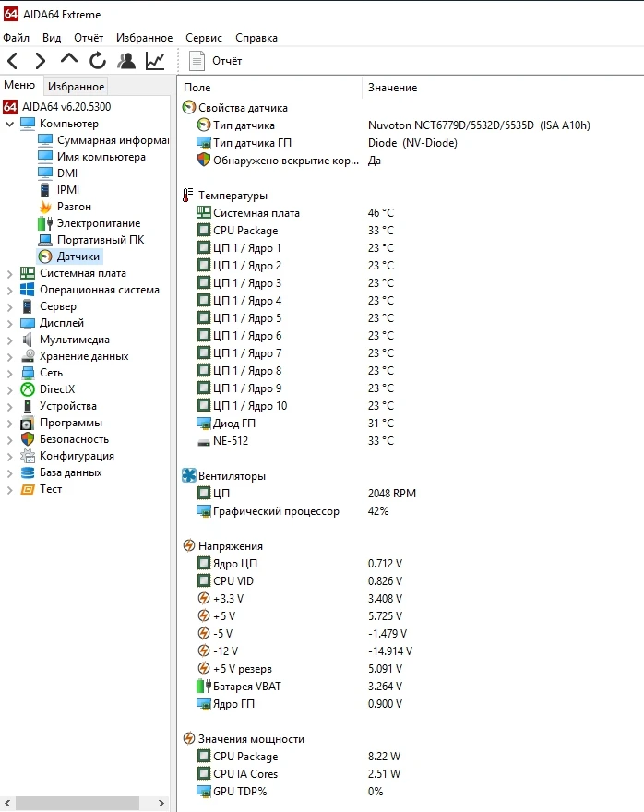This screenshot has width=644, height=812.
Task: Click the Тест benchmark icon
Action: [28, 489]
